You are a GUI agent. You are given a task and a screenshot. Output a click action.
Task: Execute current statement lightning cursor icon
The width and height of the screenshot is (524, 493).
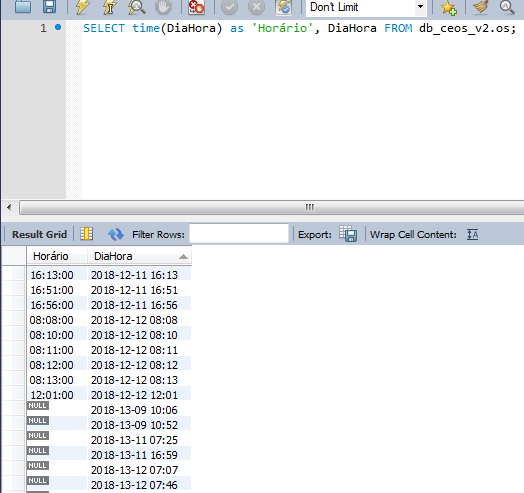pyautogui.click(x=109, y=7)
